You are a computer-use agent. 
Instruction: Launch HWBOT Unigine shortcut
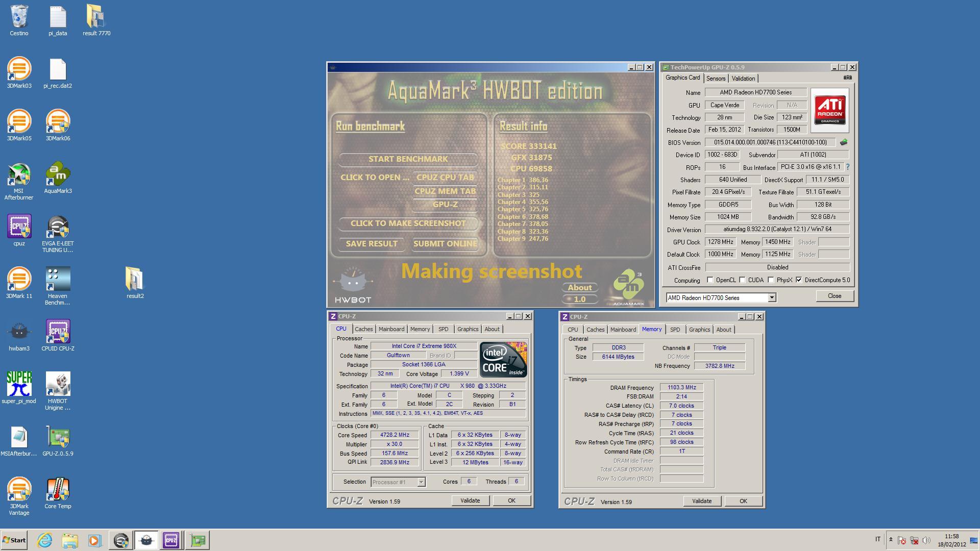(x=58, y=392)
